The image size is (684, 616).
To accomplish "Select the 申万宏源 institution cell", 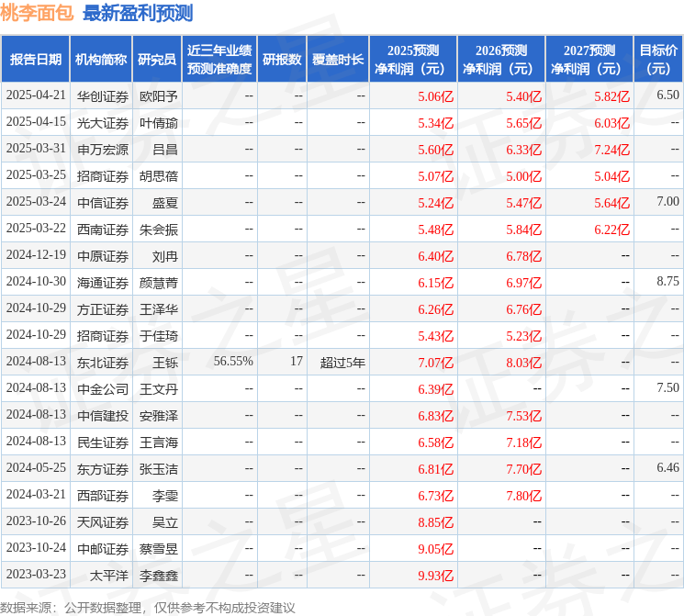I will pos(103,150).
